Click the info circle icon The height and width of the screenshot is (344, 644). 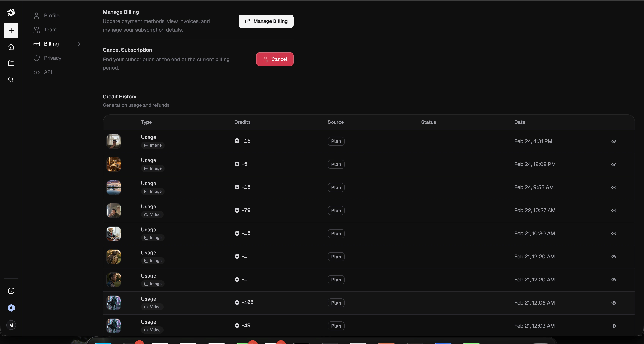[x=11, y=291]
